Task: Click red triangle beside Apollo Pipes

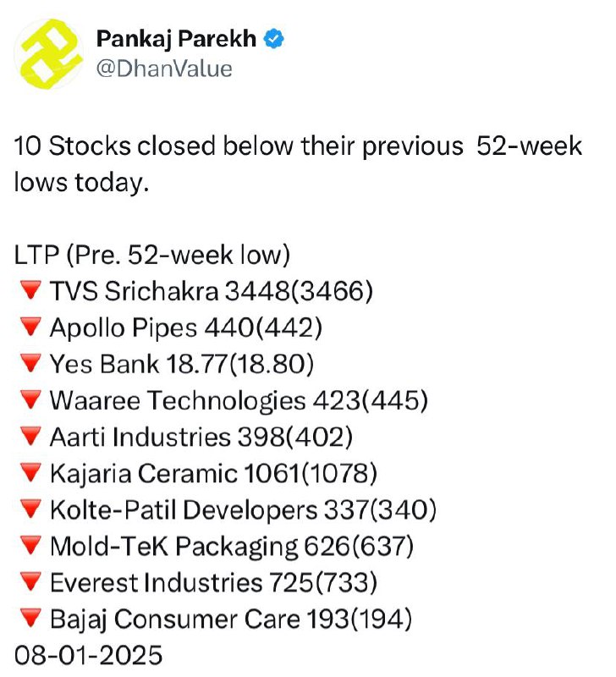Action: [x=30, y=326]
